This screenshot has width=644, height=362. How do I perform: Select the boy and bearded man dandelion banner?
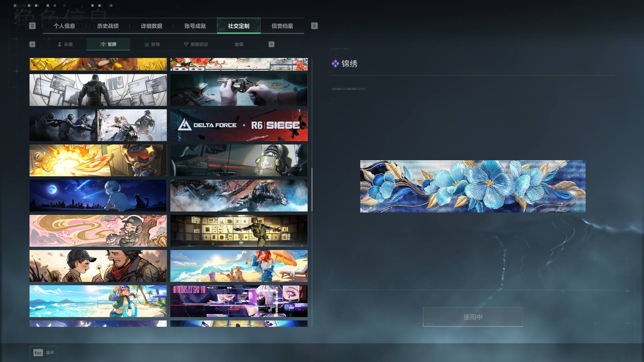click(x=98, y=266)
